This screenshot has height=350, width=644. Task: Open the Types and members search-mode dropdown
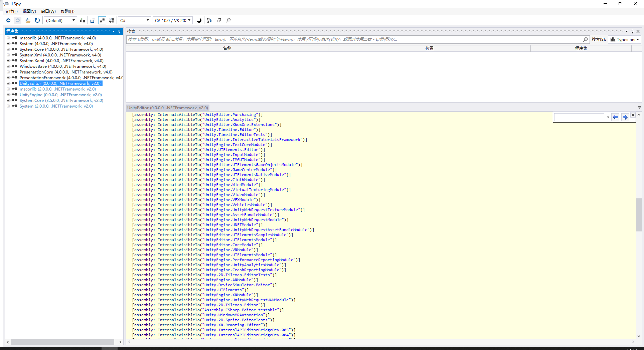tap(625, 39)
